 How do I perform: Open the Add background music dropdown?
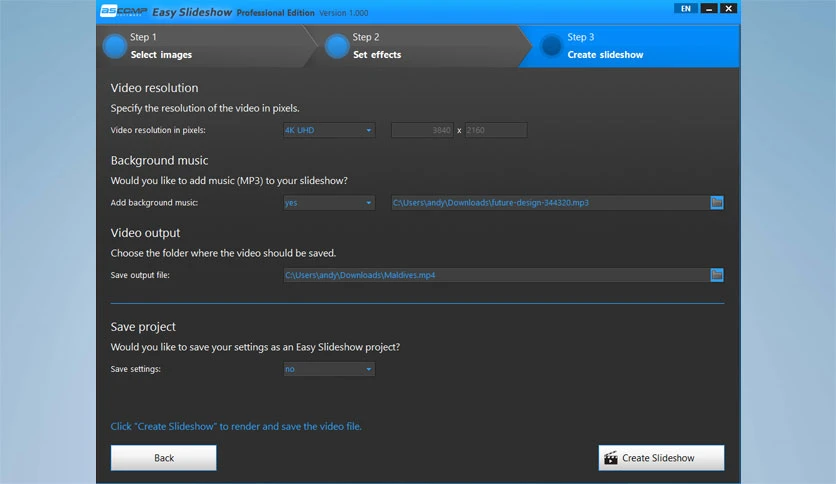click(329, 203)
